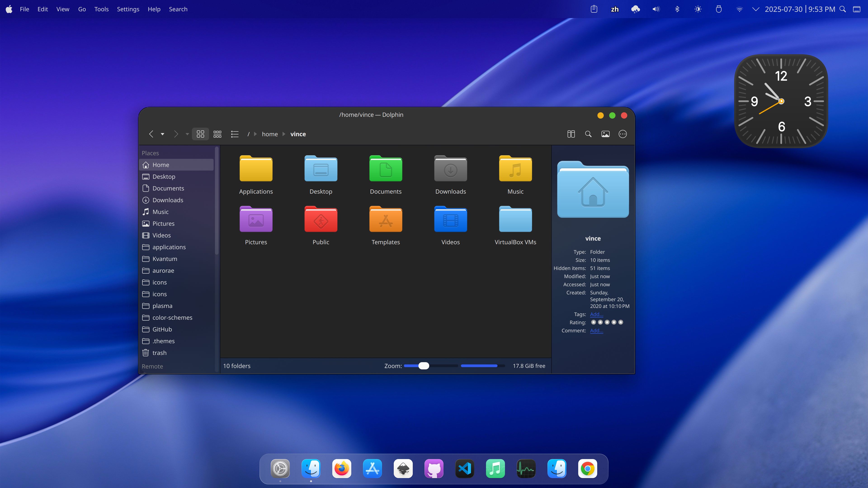Add a tag via the Add link
Image resolution: width=868 pixels, height=488 pixels.
596,314
